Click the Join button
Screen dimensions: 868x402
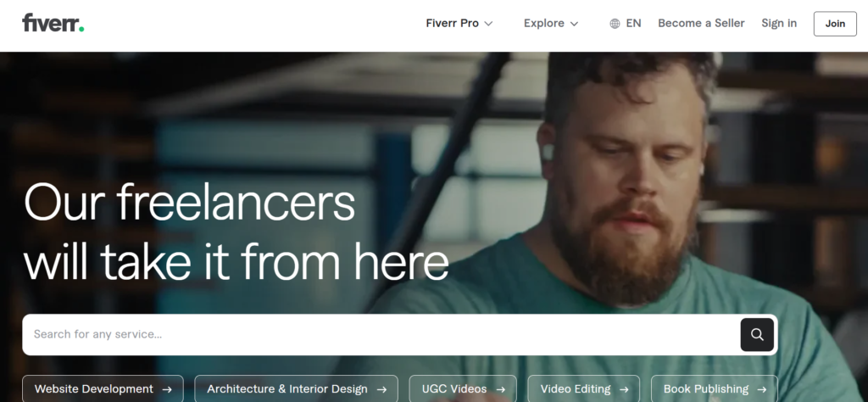coord(835,24)
